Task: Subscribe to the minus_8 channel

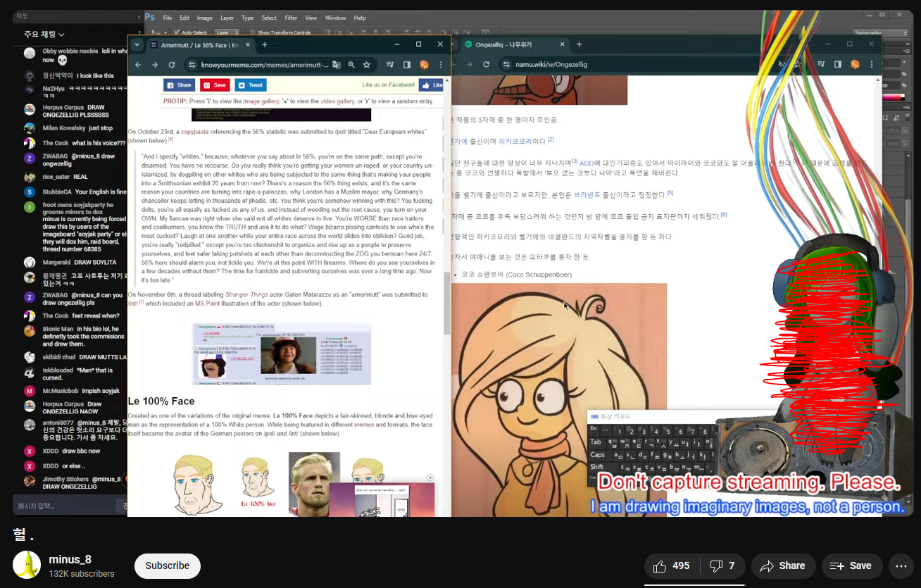Action: (x=167, y=566)
